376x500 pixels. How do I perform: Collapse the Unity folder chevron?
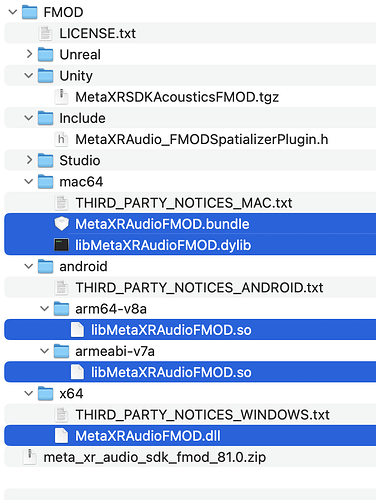coord(29,76)
